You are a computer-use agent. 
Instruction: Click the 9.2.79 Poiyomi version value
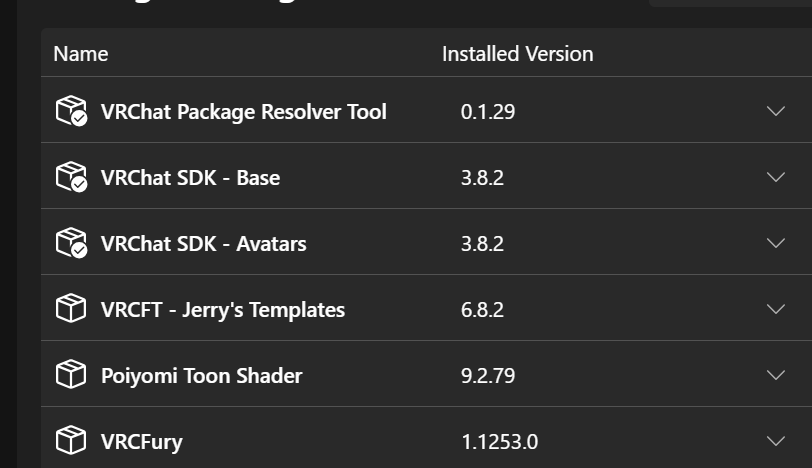(488, 376)
